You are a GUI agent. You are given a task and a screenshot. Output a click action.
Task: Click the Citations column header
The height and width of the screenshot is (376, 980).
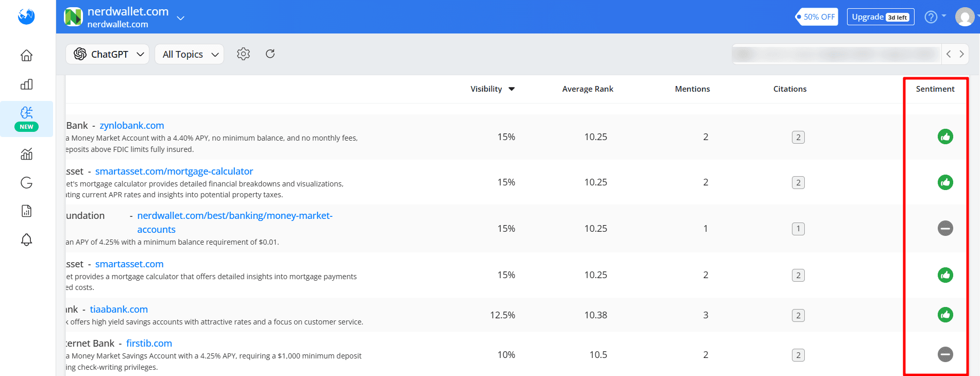[789, 89]
